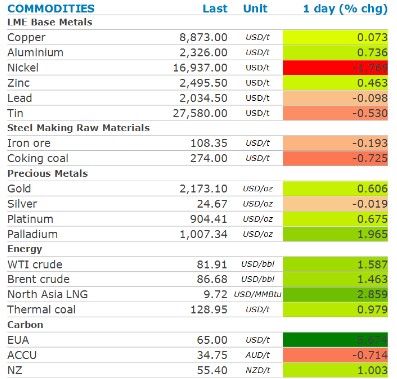The width and height of the screenshot is (397, 379).
Task: Click the 1 day (% chg) header
Action: pyautogui.click(x=345, y=9)
